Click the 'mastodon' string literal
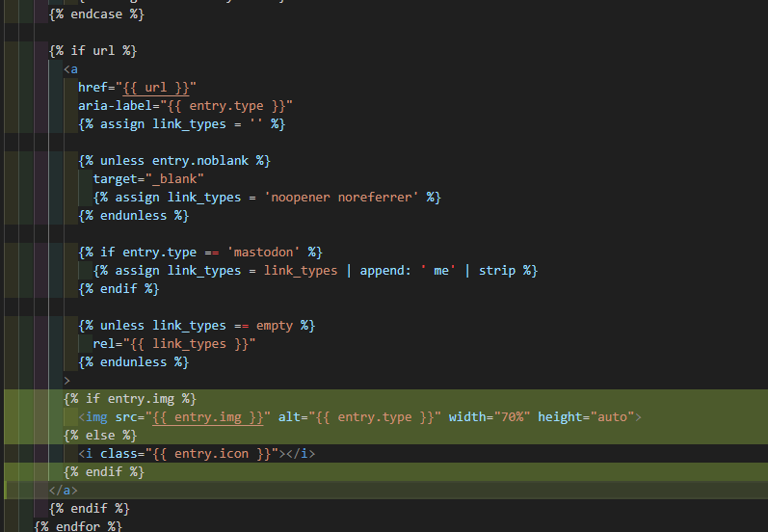The width and height of the screenshot is (768, 532). pyautogui.click(x=263, y=253)
